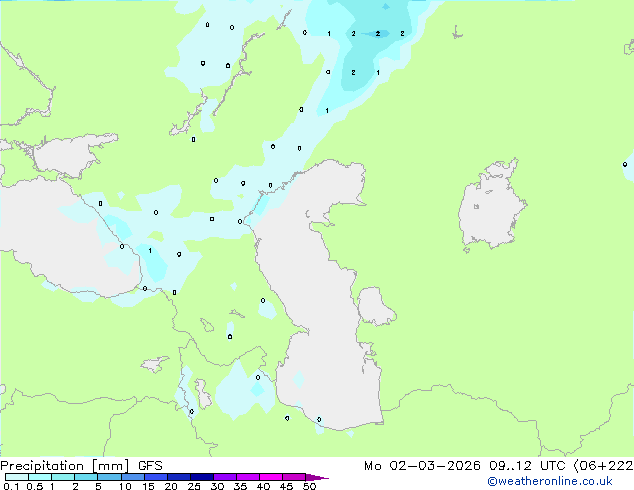Viewport: 634px width, 490px height.
Task: Click the '0.1' legend label
Action: click(11, 486)
